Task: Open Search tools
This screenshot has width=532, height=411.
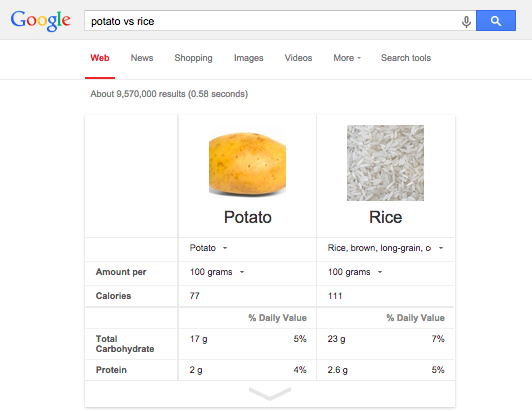Action: pos(406,58)
